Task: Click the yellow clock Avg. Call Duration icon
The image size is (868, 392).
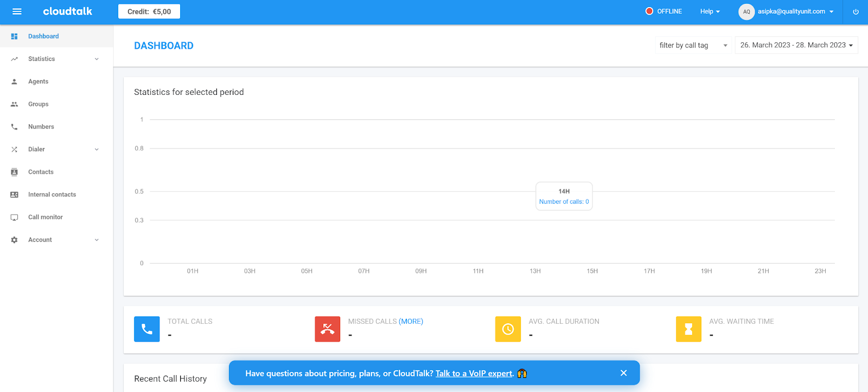Action: (x=508, y=329)
